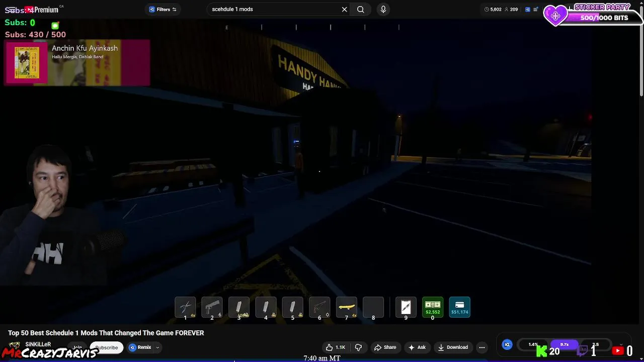Click the 9.7x purple pill badge
Image resolution: width=644 pixels, height=362 pixels.
pyautogui.click(x=565, y=344)
